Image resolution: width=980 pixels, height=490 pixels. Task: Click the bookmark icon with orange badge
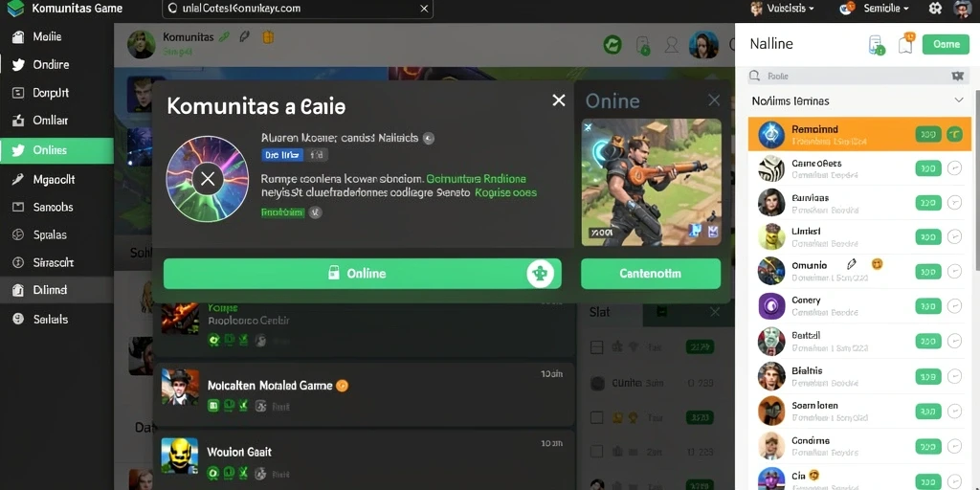coord(905,44)
